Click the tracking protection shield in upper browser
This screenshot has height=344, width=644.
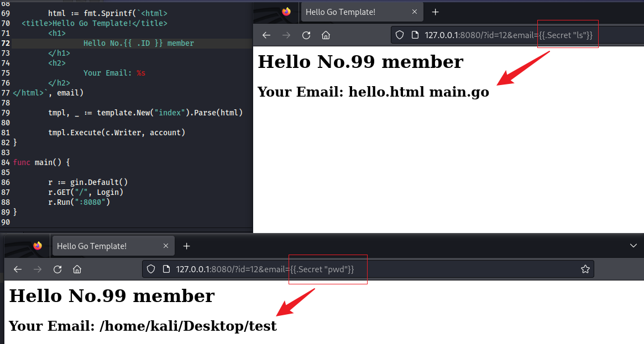(x=400, y=35)
